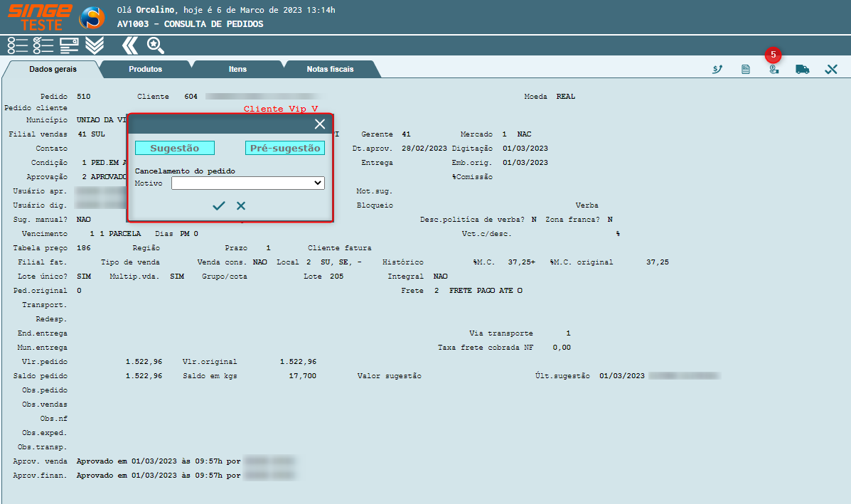Click the check and cross icon top right
The width and height of the screenshot is (851, 504).
[x=831, y=70]
